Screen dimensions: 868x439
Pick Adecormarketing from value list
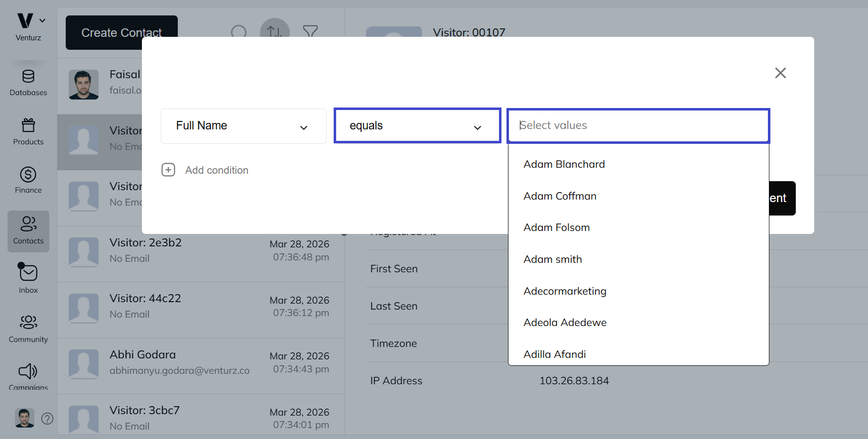pyautogui.click(x=565, y=291)
